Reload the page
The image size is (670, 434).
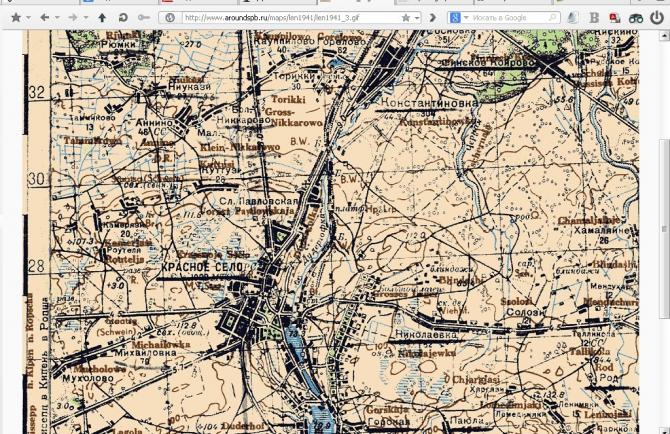pyautogui.click(x=123, y=18)
